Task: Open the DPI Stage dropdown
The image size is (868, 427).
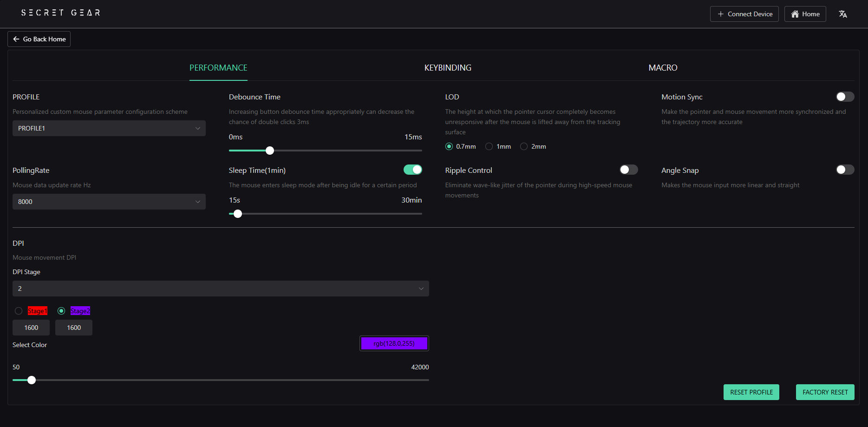Action: [x=221, y=289]
